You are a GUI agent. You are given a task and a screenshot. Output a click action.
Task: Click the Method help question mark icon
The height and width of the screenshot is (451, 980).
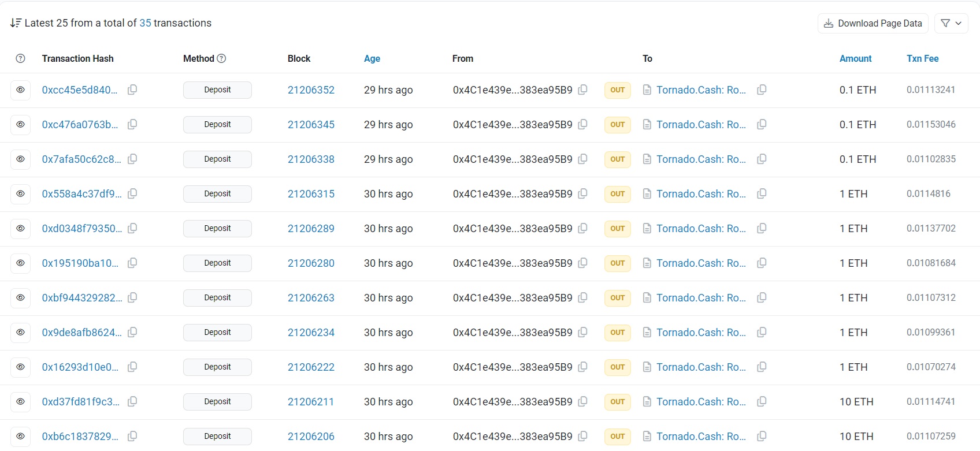pos(221,58)
